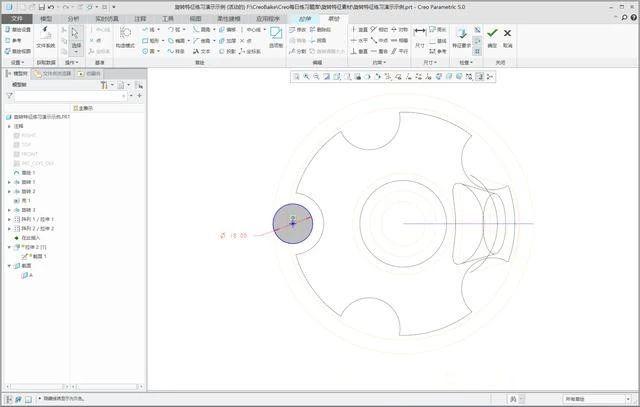Switch to the Extrude ribbon tab
Viewport: 640px width, 407px height.
305,19
